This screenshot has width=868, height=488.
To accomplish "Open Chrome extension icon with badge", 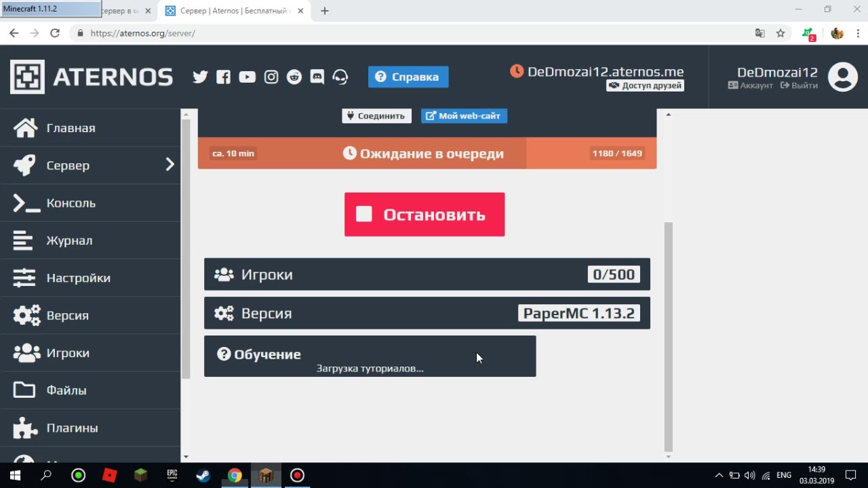I will tap(808, 33).
